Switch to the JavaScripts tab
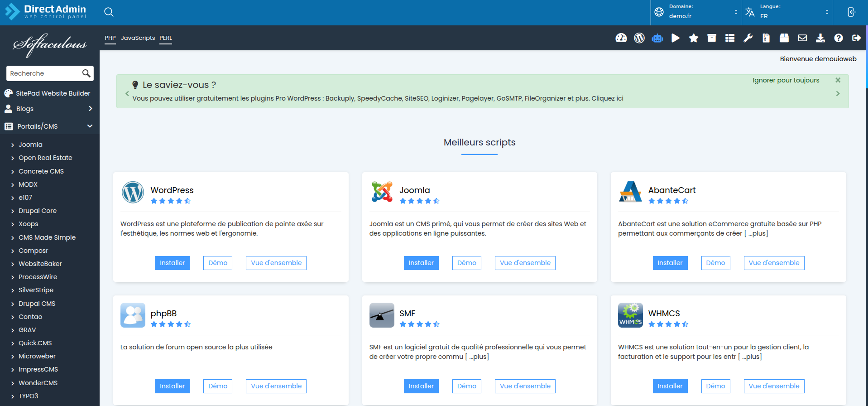Viewport: 868px width, 406px height. (x=138, y=38)
